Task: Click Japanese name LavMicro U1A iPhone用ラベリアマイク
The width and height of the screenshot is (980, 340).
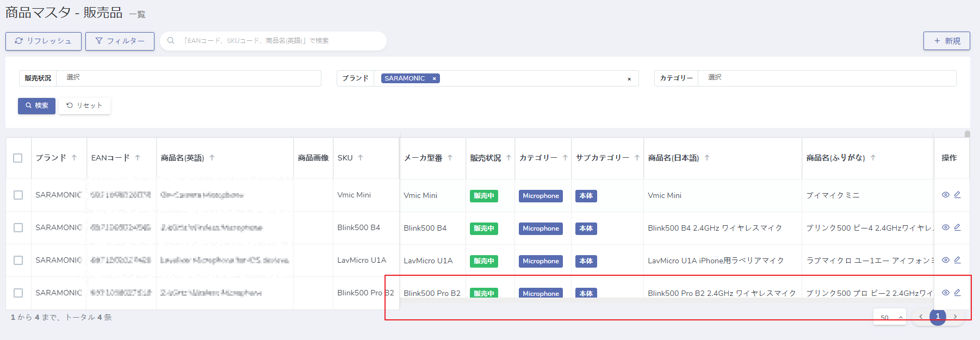Action: click(716, 261)
